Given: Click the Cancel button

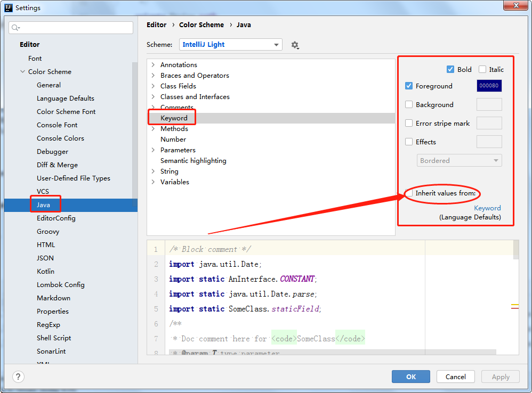Looking at the screenshot, I should coord(456,376).
